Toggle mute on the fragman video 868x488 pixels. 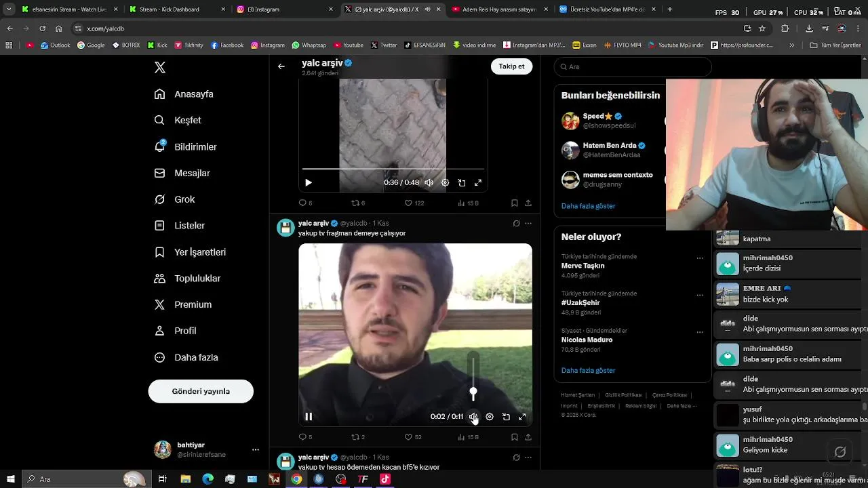(473, 417)
